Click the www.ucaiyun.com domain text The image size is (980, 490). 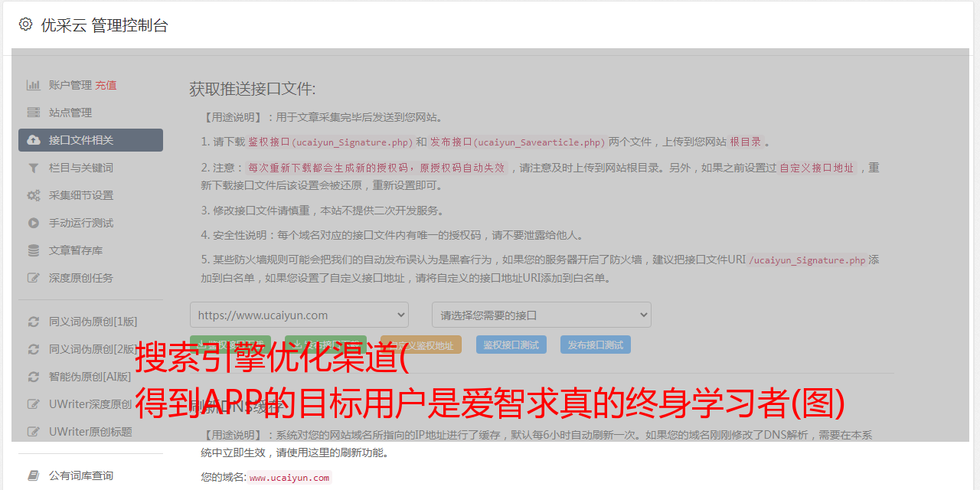pos(289,478)
